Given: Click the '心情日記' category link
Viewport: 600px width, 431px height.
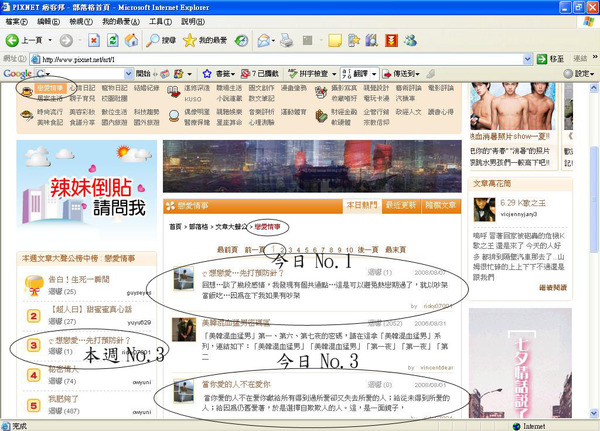Looking at the screenshot, I should (82, 88).
